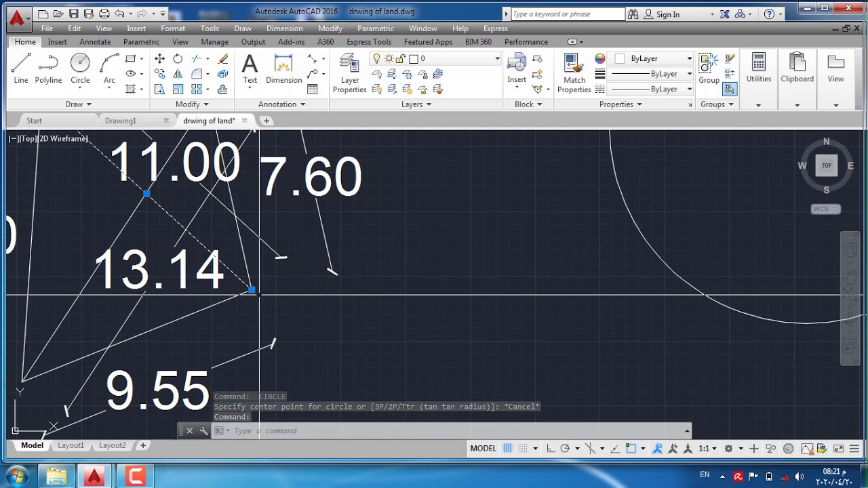Expand the Modify panel
The image size is (868, 488).
[192, 104]
